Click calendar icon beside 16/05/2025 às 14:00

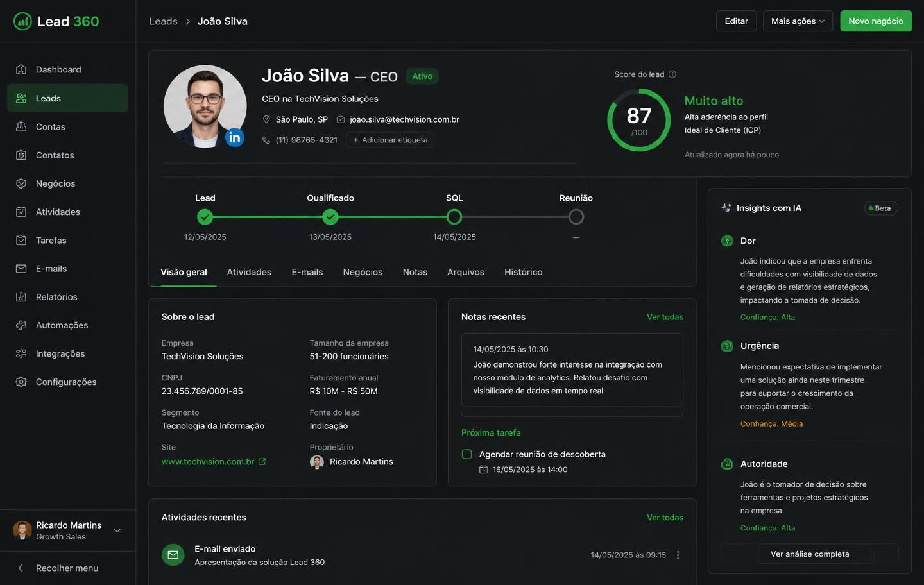click(x=484, y=470)
